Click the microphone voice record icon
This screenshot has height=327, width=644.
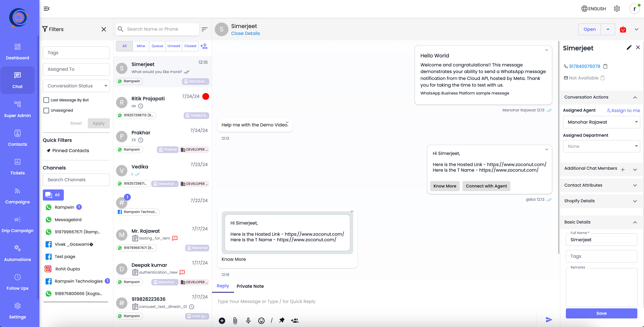[248, 321]
